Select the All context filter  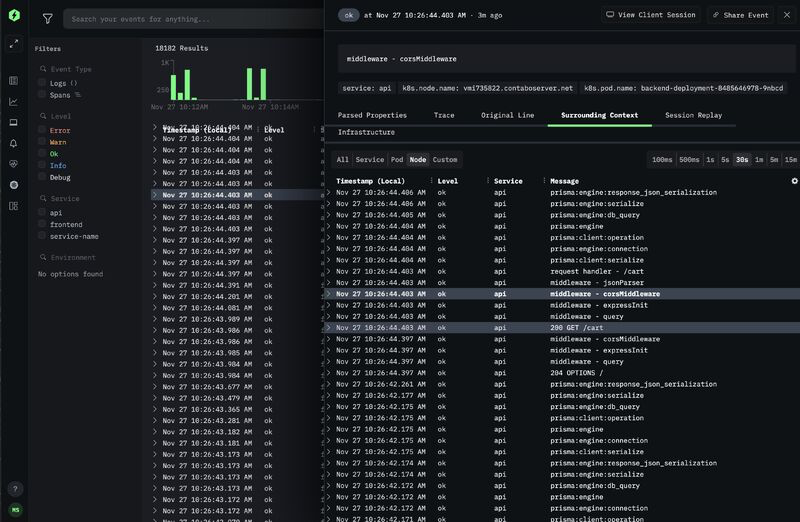343,160
